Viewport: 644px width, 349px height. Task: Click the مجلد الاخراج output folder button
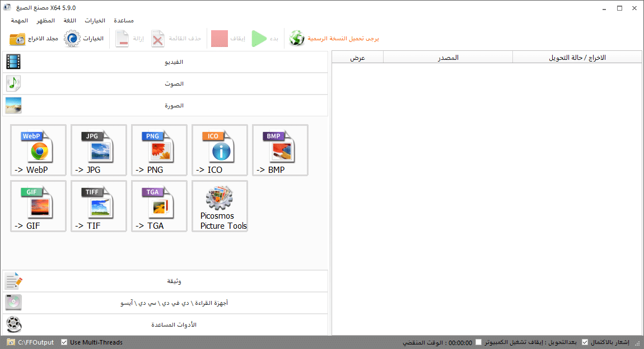point(34,39)
